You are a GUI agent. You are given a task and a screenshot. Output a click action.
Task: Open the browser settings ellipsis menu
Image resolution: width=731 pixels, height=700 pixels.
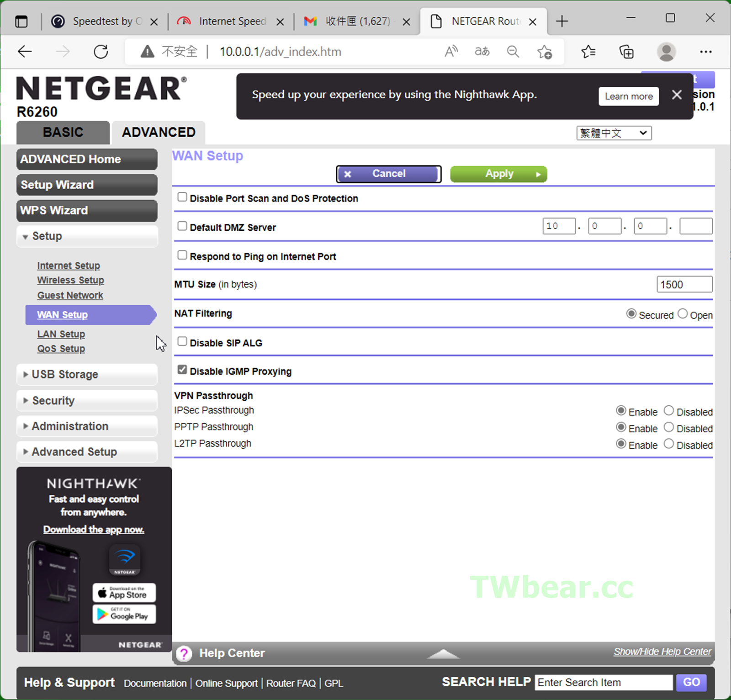tap(705, 52)
